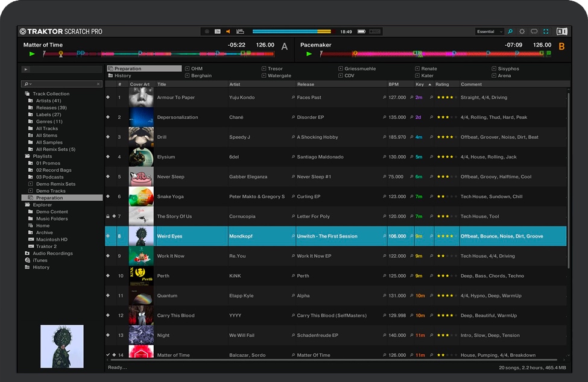Collapse the Playlists folder in tree
This screenshot has height=382, width=588.
(x=27, y=156)
